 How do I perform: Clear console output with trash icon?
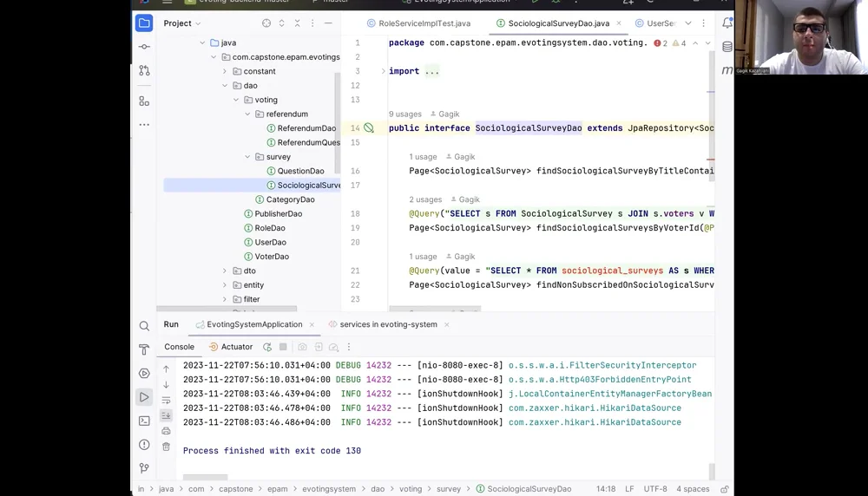click(x=167, y=447)
